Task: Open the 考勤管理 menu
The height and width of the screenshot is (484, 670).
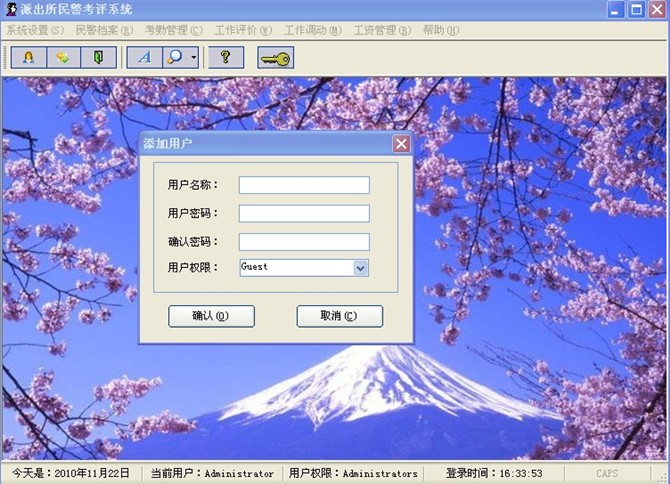Action: [172, 30]
